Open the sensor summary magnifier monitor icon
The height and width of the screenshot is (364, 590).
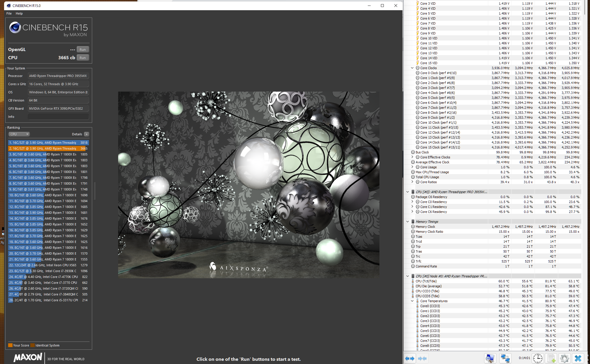click(490, 358)
